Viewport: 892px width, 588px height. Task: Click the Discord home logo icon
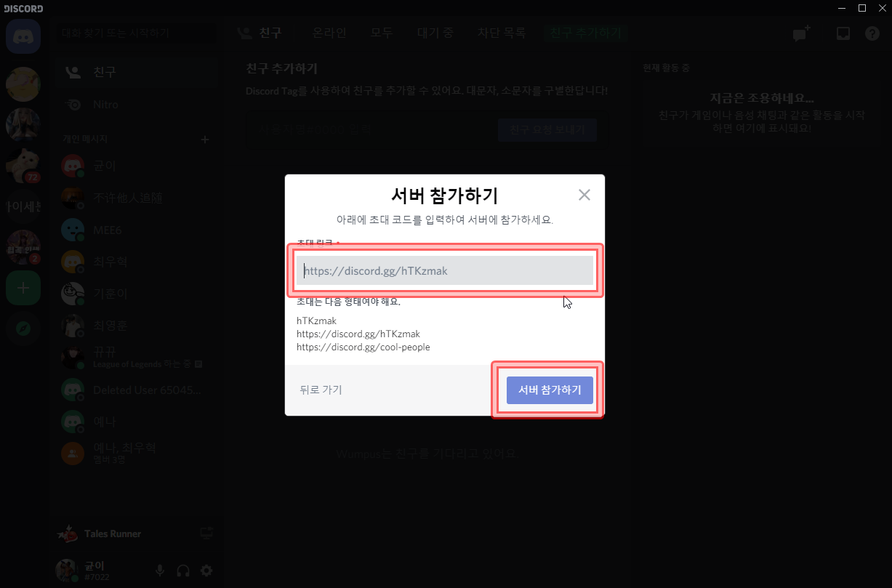[23, 36]
